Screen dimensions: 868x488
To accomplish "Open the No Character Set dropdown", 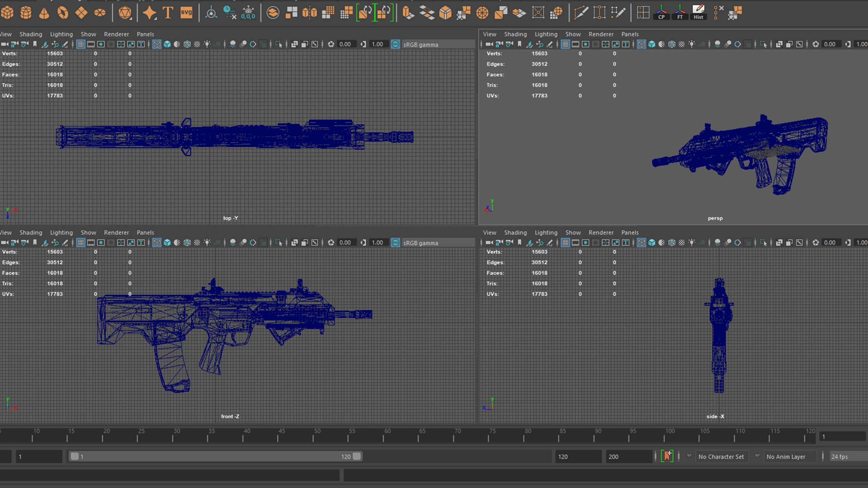I will (x=721, y=456).
